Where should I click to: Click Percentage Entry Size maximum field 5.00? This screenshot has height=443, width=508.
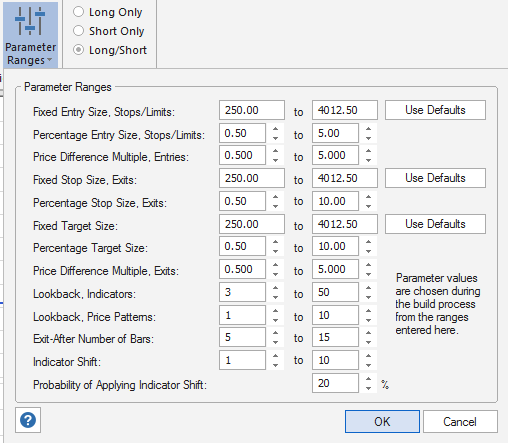click(335, 133)
